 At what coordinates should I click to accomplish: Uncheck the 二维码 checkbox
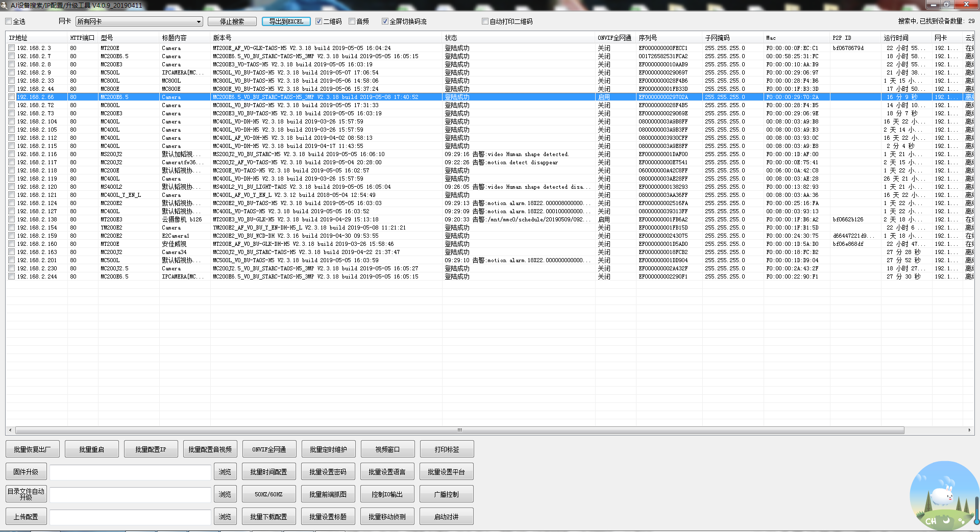coord(319,21)
